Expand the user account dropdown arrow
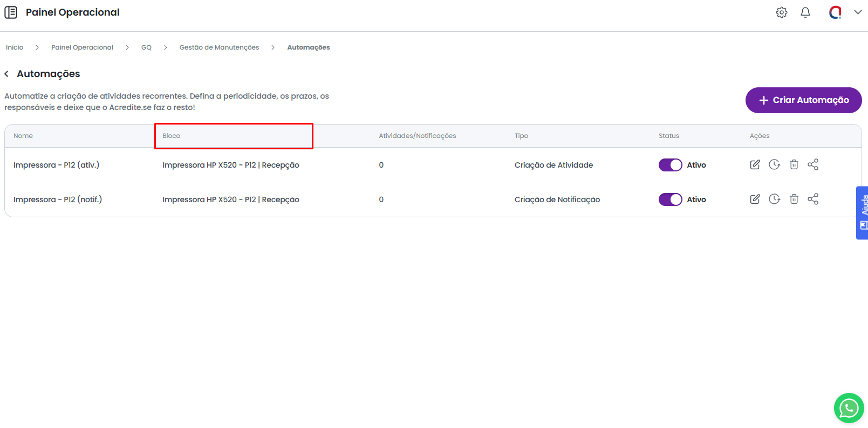 click(x=857, y=12)
